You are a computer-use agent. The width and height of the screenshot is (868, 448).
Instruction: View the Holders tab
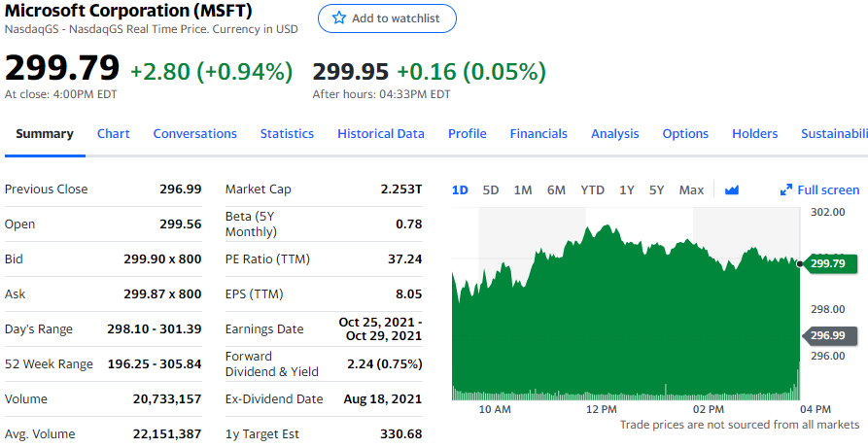pos(754,133)
